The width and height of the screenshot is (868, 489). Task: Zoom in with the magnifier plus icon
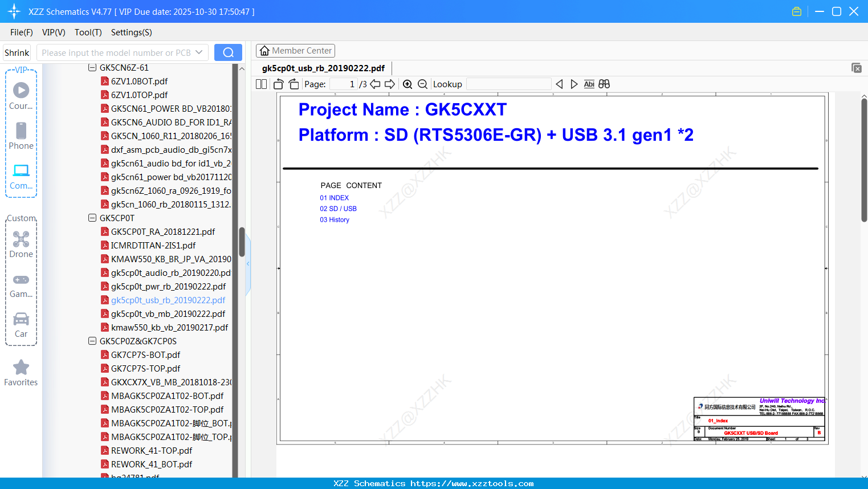tap(407, 84)
